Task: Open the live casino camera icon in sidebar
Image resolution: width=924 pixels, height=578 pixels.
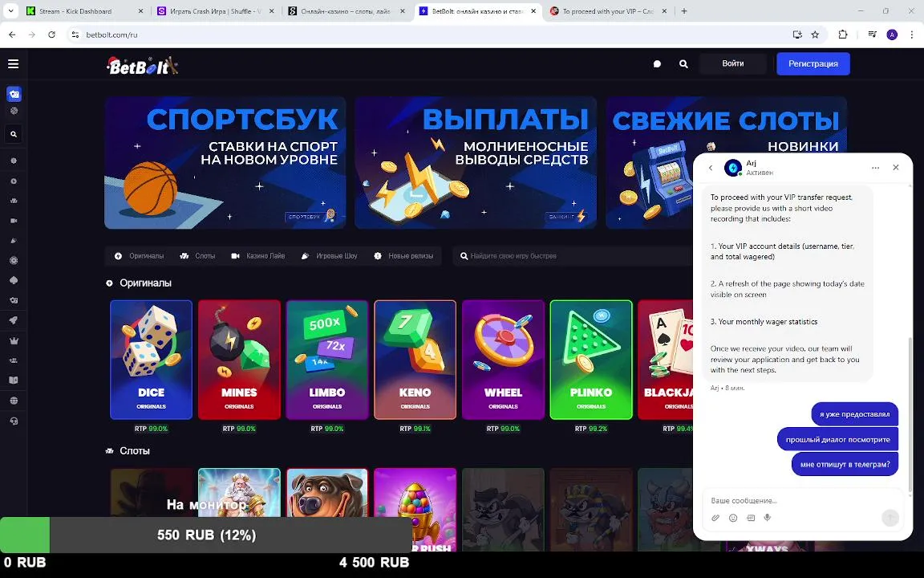Action: click(x=14, y=221)
